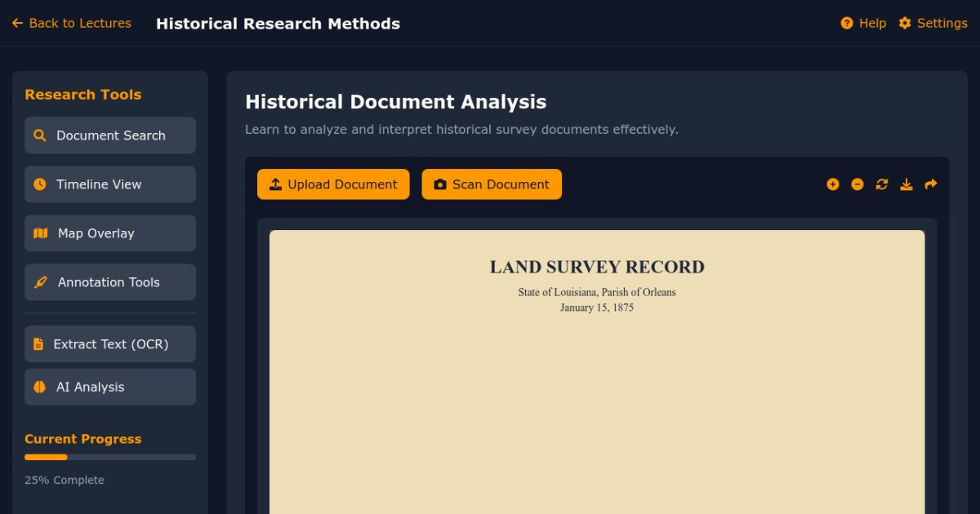Share document using the arrow icon
The width and height of the screenshot is (980, 514).
930,184
